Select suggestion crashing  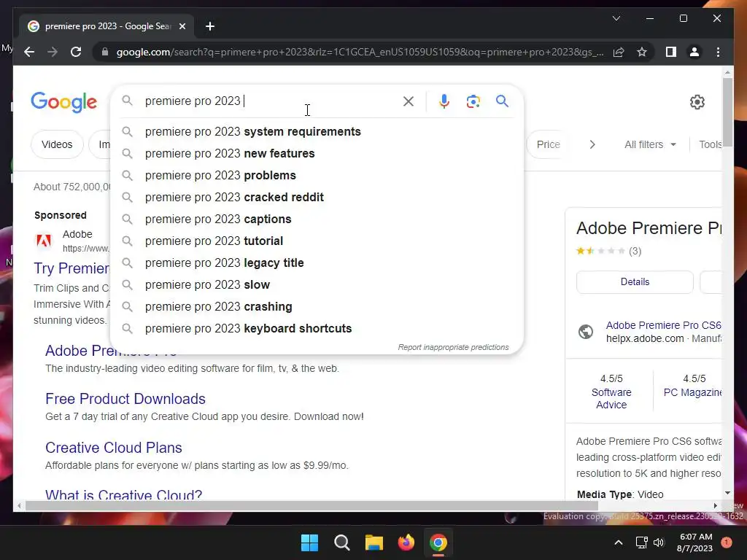317,307
